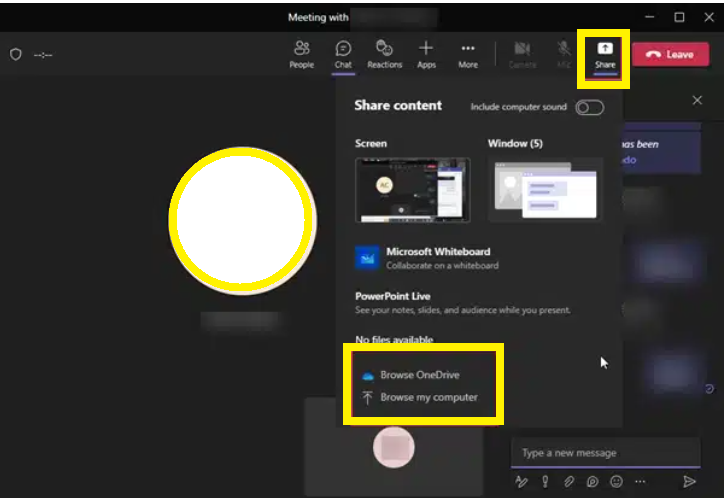Open Apps from the meeting toolbar

tap(426, 54)
